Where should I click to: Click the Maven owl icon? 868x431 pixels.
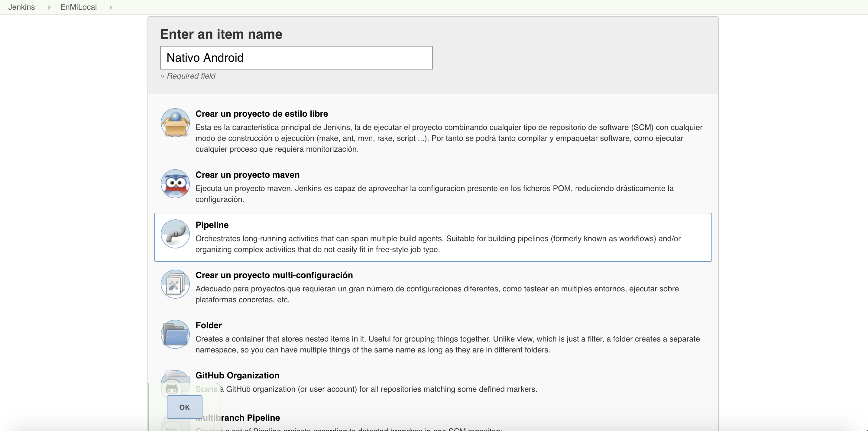pyautogui.click(x=175, y=184)
